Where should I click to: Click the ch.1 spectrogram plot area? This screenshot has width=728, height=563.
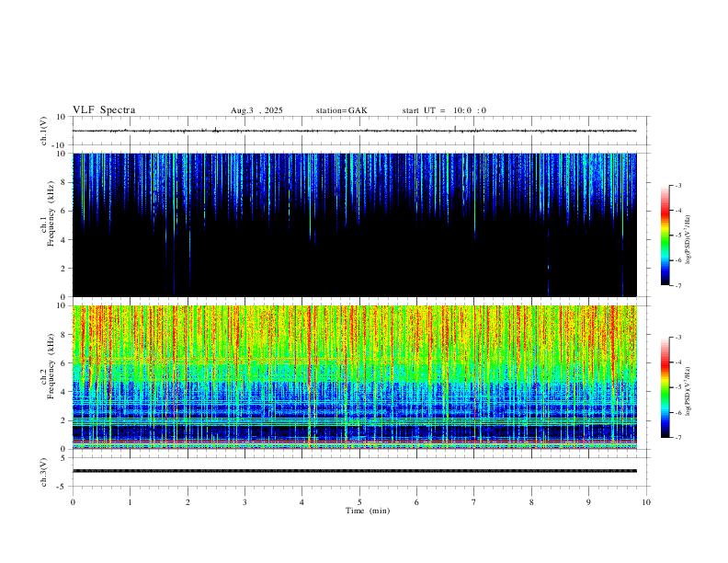click(x=354, y=224)
